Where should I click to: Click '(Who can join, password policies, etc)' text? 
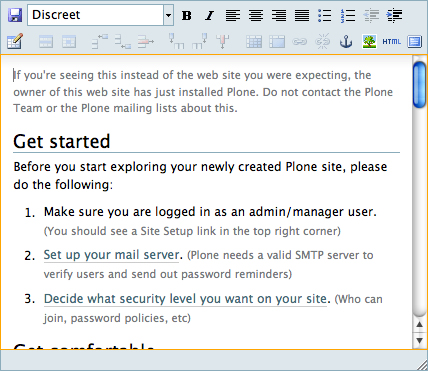coord(213,309)
